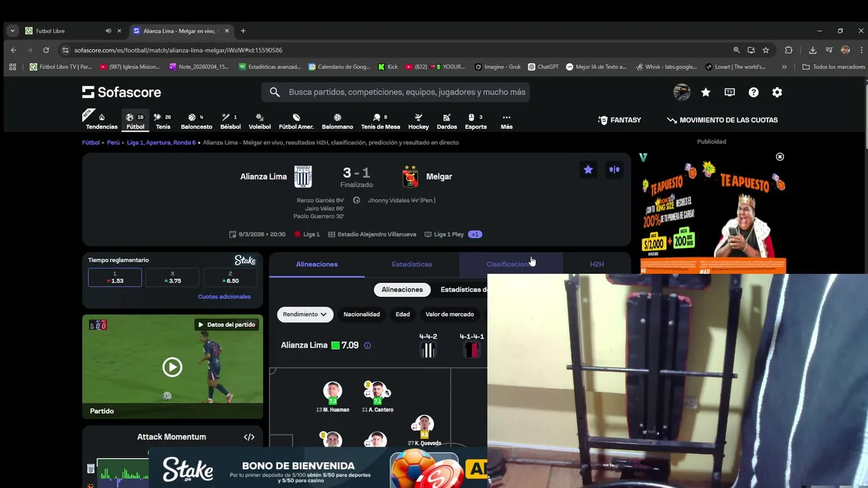This screenshot has height=488, width=868.
Task: Open favorites star icon in header
Action: point(706,92)
